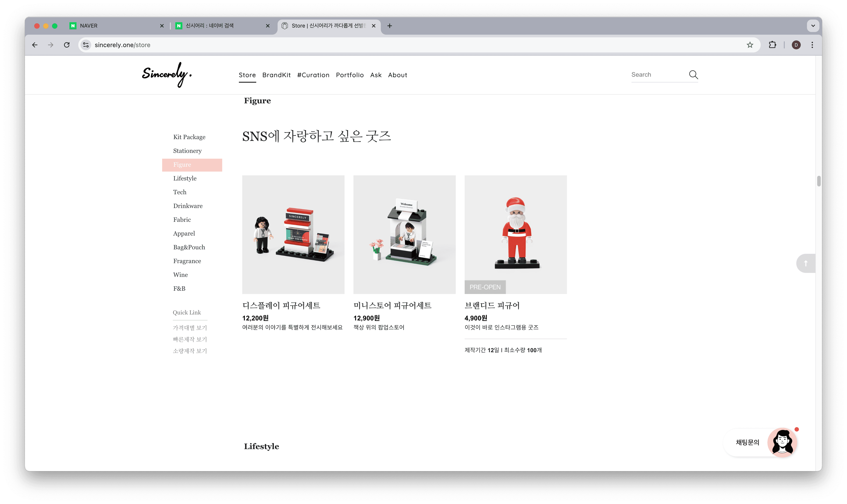View site information icon in address bar
Image resolution: width=847 pixels, height=504 pixels.
click(86, 45)
